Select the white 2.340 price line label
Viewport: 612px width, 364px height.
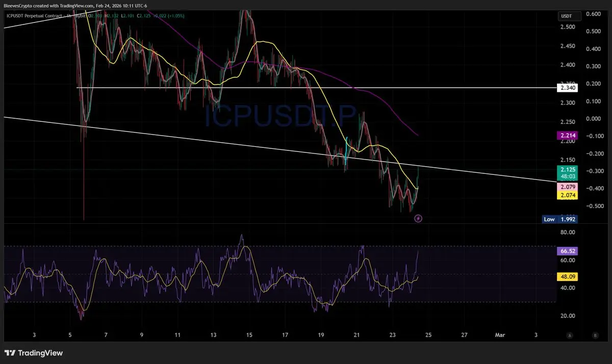pos(567,88)
